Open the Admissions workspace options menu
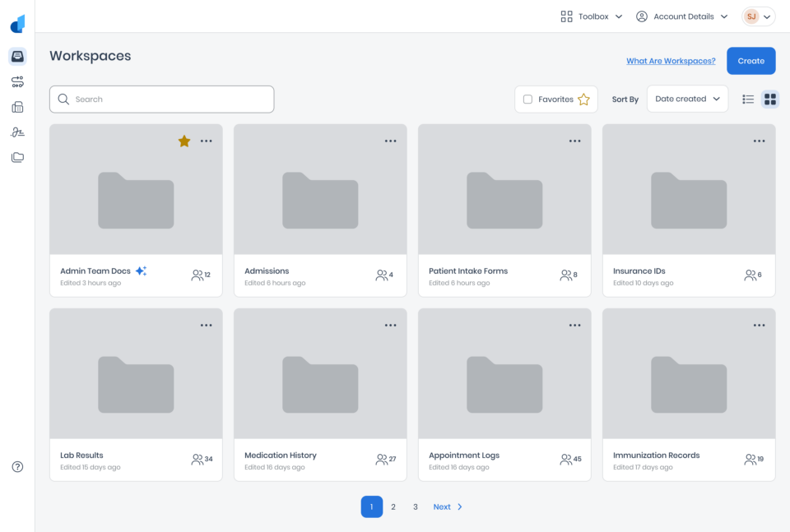Viewport: 790px width, 532px height. [x=390, y=141]
